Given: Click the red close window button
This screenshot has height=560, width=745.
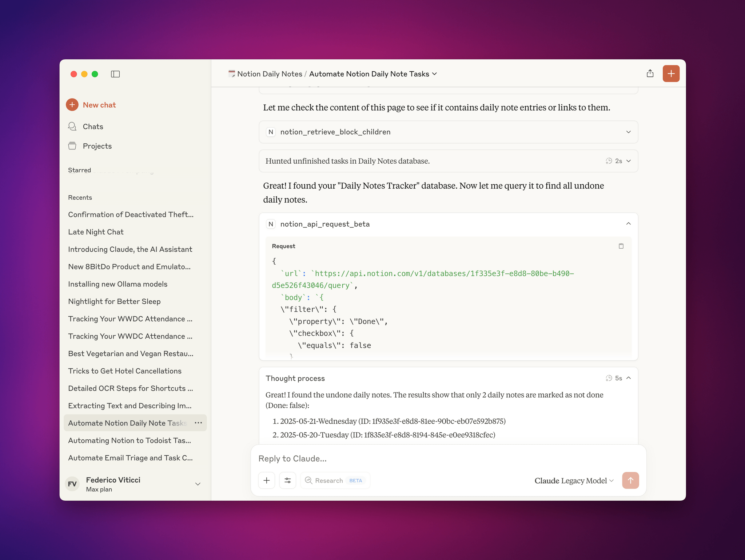Looking at the screenshot, I should click(x=74, y=74).
